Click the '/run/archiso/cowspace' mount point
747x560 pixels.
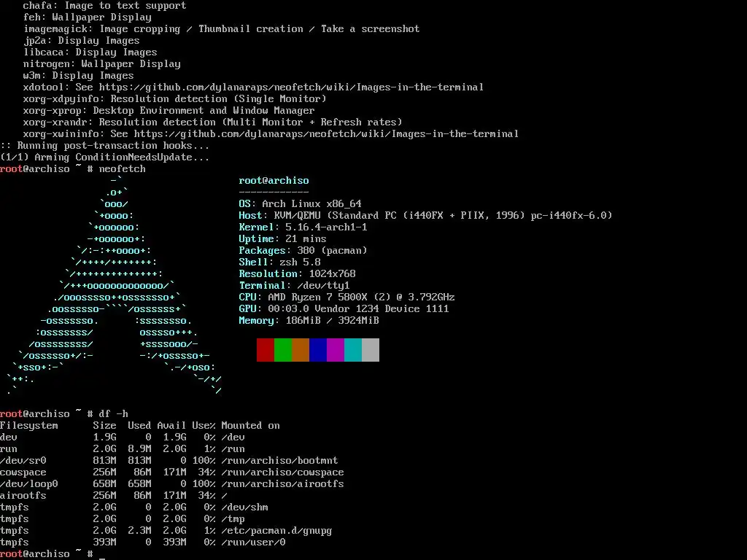click(282, 472)
